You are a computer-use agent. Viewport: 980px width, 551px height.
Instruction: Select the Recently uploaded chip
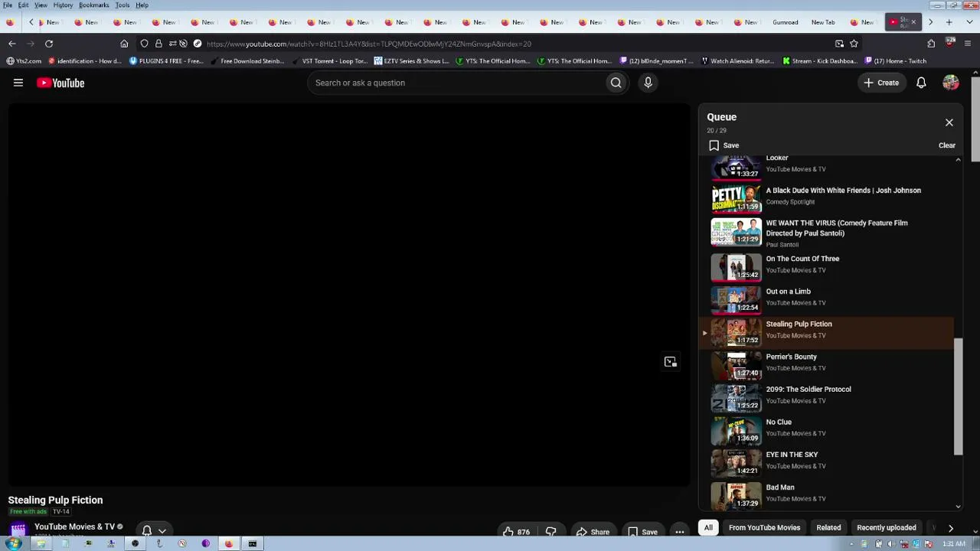coord(887,527)
